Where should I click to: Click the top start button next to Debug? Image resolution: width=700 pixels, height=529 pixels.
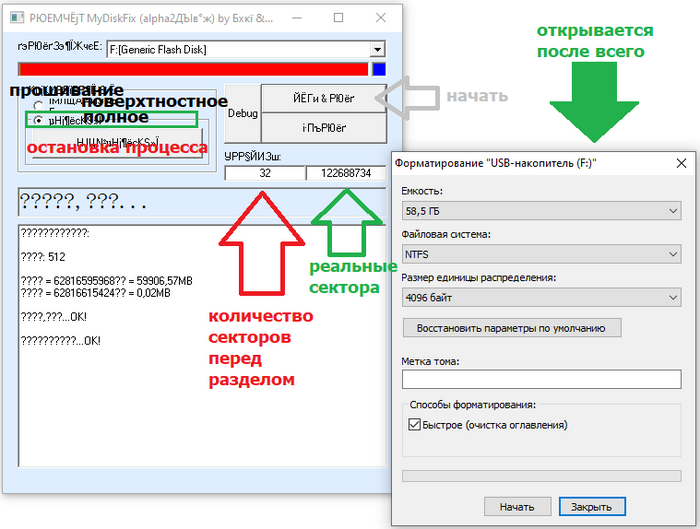pos(324,98)
